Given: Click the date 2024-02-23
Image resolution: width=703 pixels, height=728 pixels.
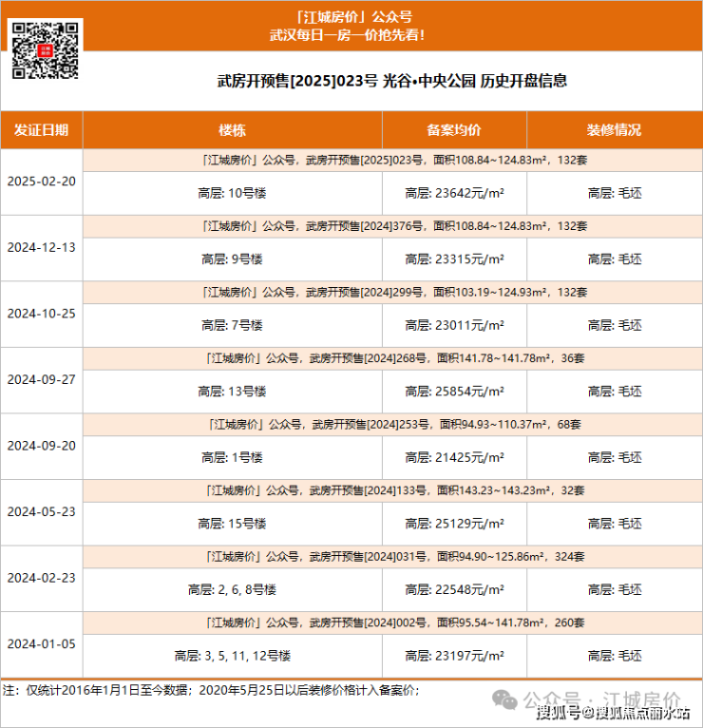Looking at the screenshot, I should [x=41, y=578].
